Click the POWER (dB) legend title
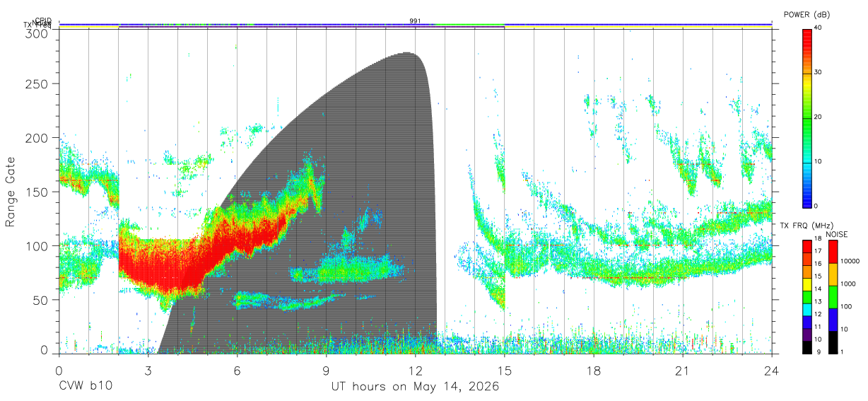Viewport: 868px width, 401px height. (x=808, y=15)
